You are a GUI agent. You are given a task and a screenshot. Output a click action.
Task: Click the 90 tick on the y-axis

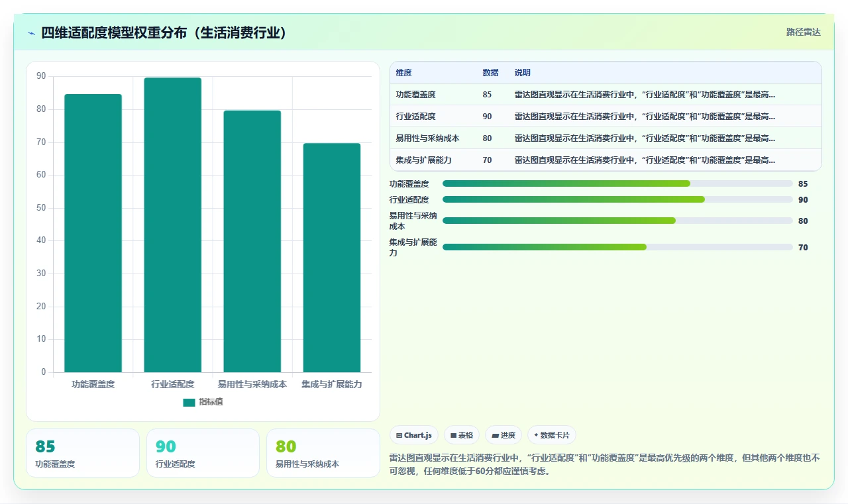pos(41,76)
